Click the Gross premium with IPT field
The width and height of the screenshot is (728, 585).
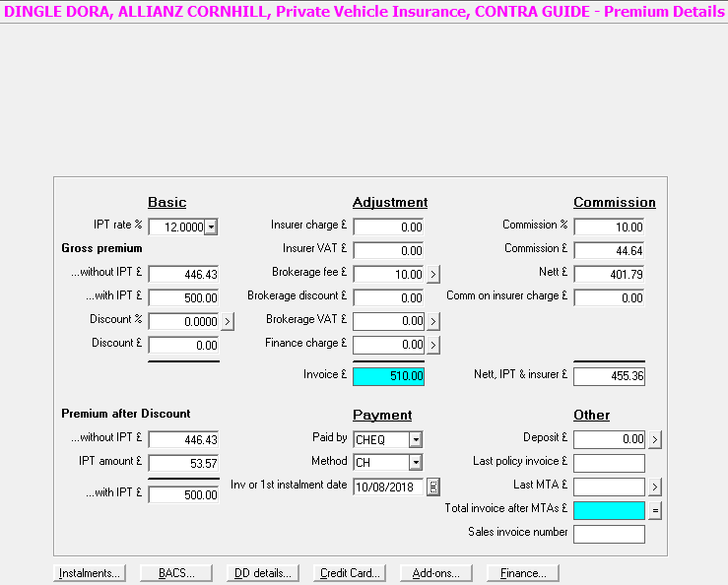click(184, 297)
